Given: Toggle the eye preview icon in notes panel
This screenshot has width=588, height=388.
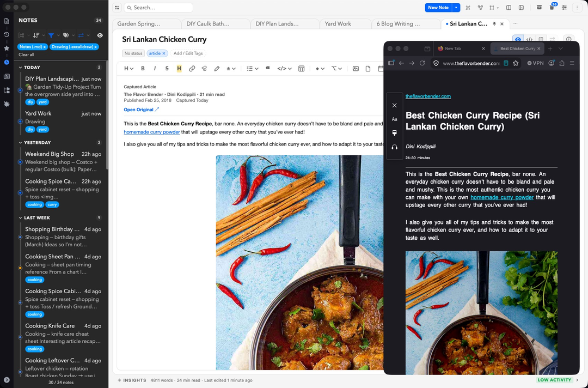Looking at the screenshot, I should point(100,35).
